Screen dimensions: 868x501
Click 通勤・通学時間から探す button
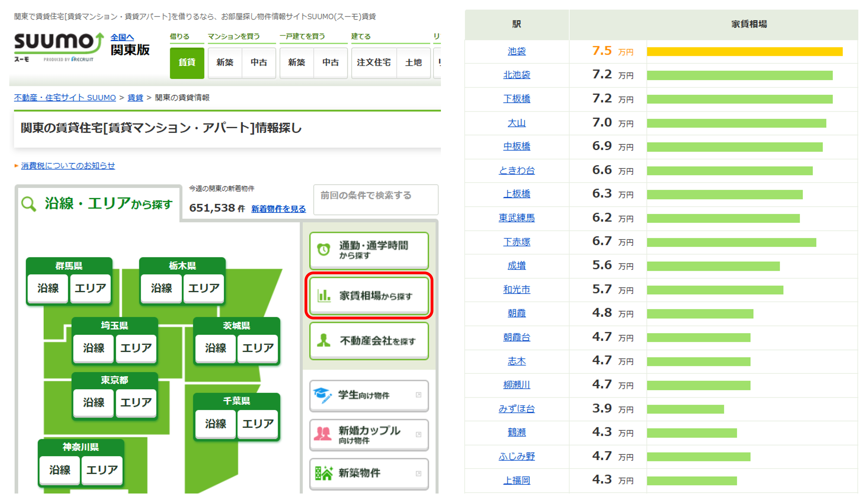pyautogui.click(x=369, y=250)
